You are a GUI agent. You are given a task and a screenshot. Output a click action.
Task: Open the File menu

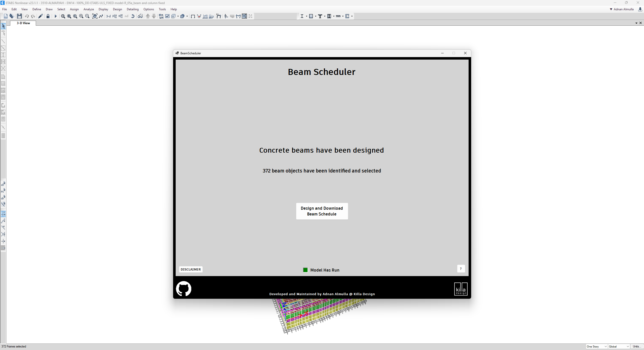point(5,9)
